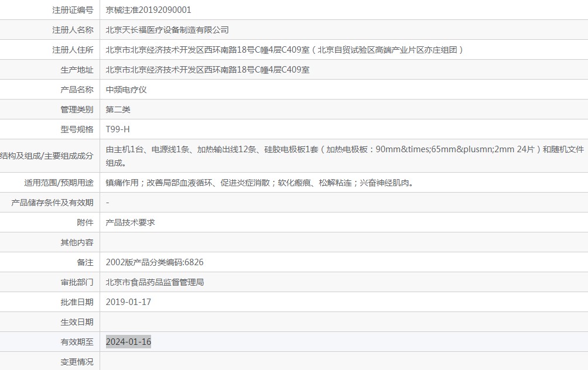Click the 型号规格 label
Screen dimensions: 588x370
coord(77,129)
